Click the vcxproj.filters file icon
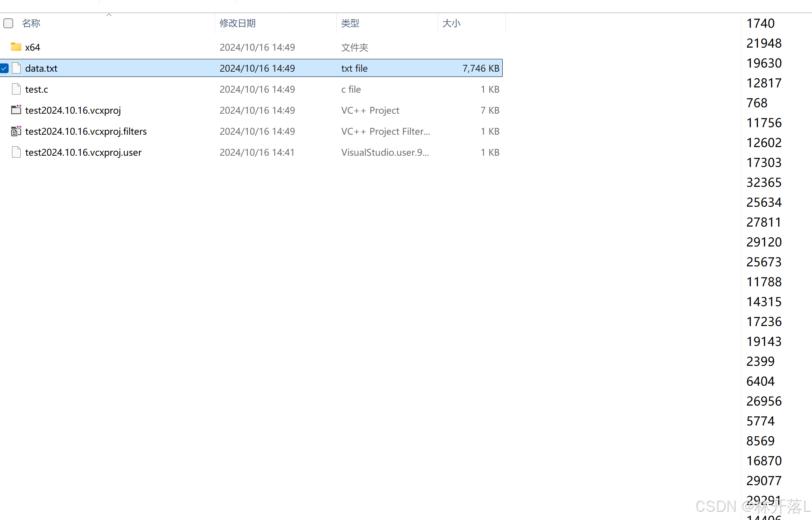Image resolution: width=812 pixels, height=520 pixels. (16, 131)
